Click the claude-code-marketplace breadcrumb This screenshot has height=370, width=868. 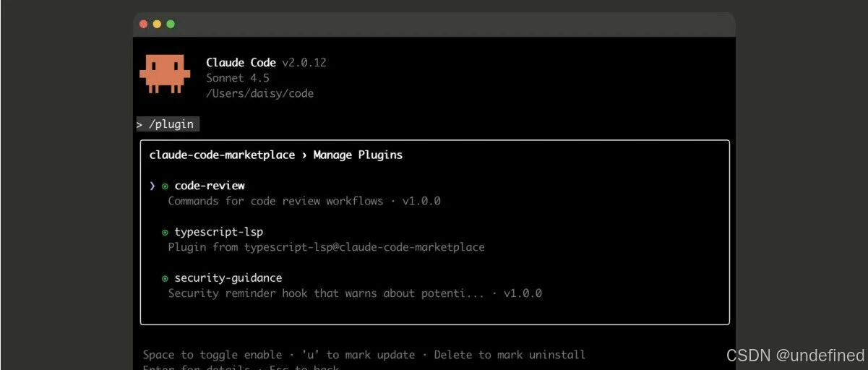pos(222,155)
